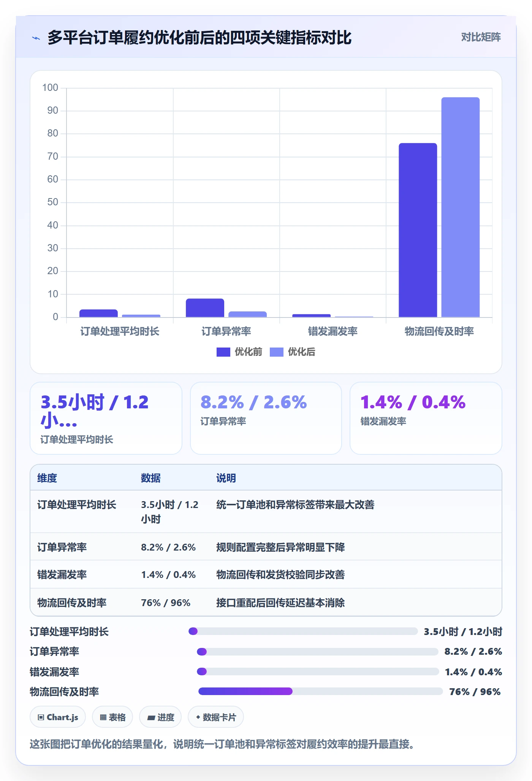Image resolution: width=532 pixels, height=781 pixels.
Task: Select cell 接口重配后回传延迟基本消除
Action: [280, 603]
